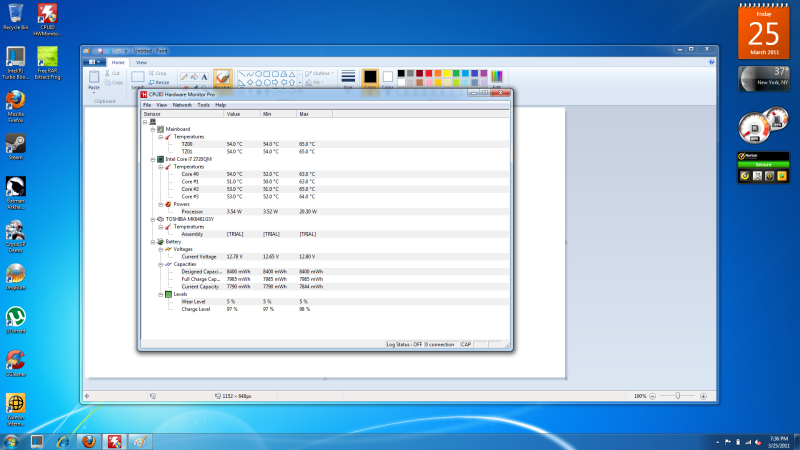Select the Fill bucket tool in Paint
Image resolution: width=800 pixels, height=450 pixels.
pyautogui.click(x=194, y=77)
